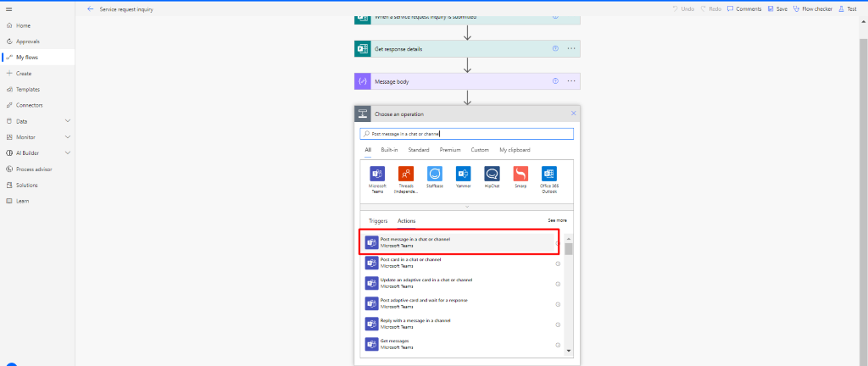Viewport: 868px width, 366px height.
Task: Click the operation search field
Action: coord(467,134)
